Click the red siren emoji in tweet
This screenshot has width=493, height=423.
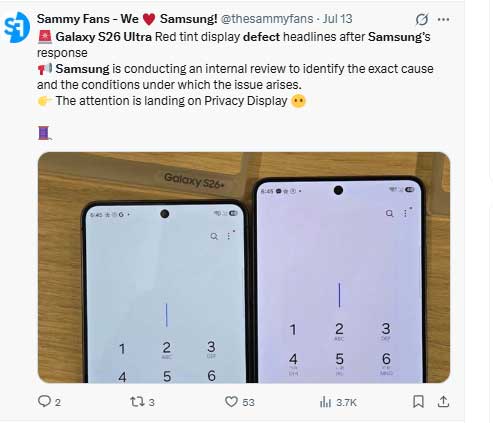pyautogui.click(x=45, y=37)
